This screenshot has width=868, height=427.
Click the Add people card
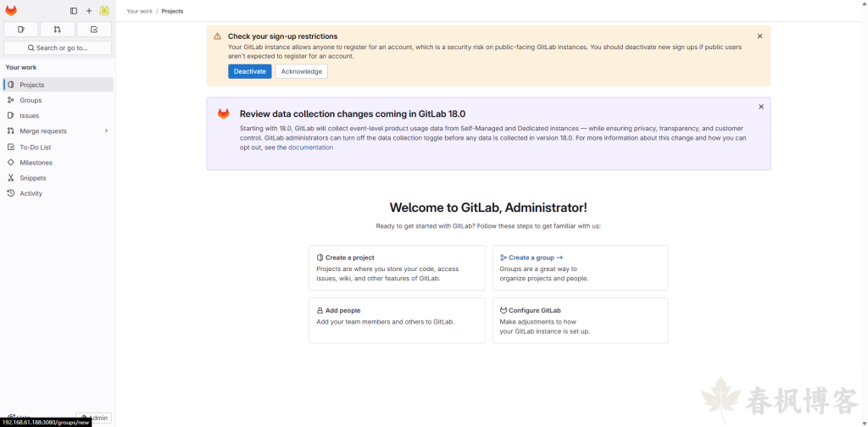click(397, 320)
